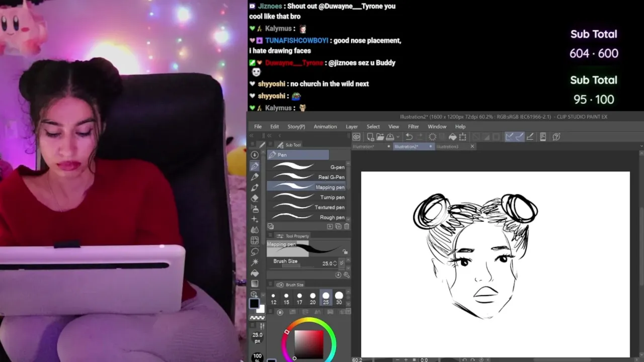644x362 pixels.
Task: Toggle Snap to Grid
Action: click(x=530, y=137)
